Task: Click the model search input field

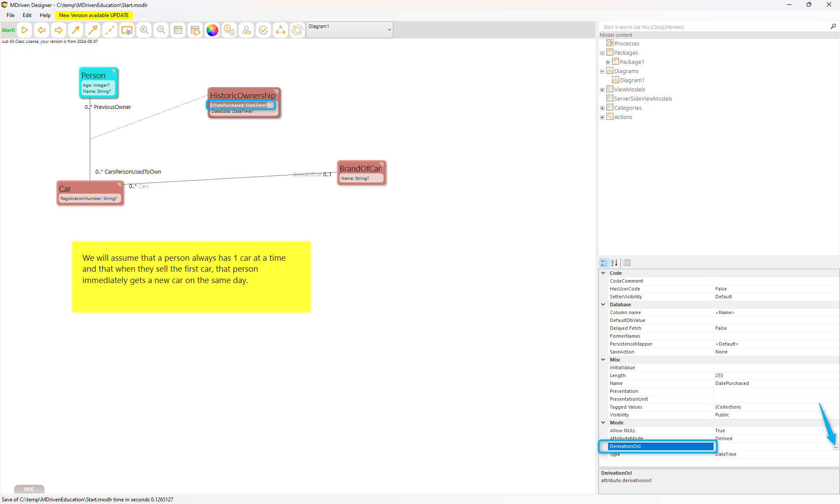Action: 713,27
